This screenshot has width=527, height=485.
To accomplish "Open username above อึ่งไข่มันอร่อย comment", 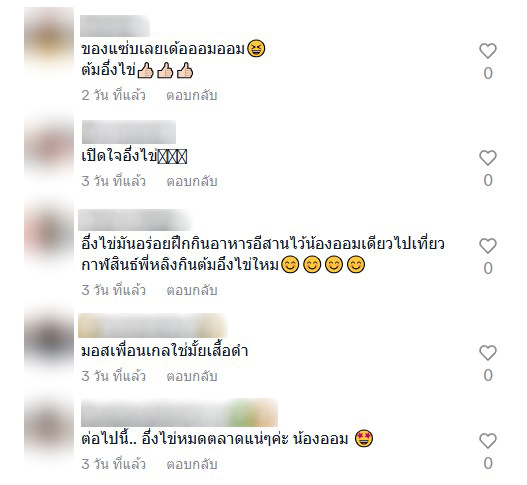I will click(x=134, y=220).
